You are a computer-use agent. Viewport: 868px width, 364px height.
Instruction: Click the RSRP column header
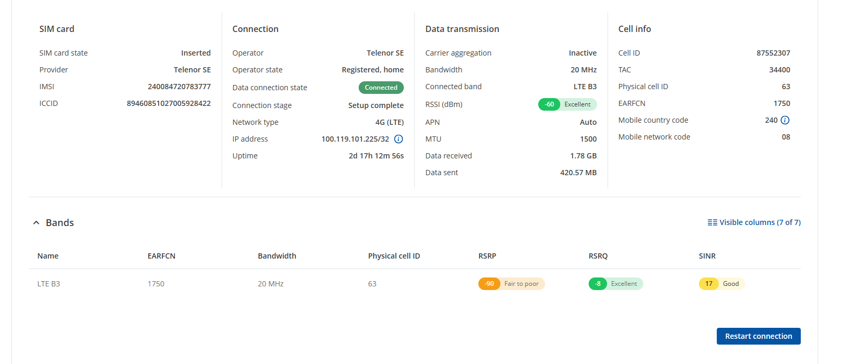pyautogui.click(x=487, y=256)
